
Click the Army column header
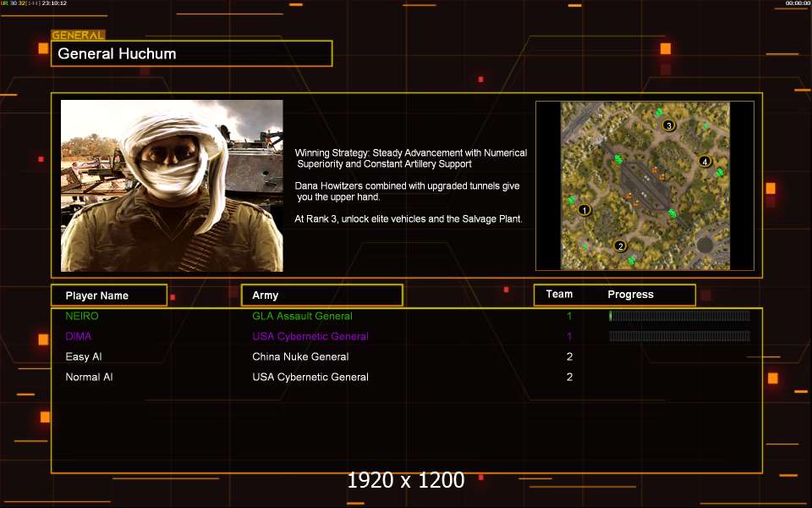coord(321,295)
